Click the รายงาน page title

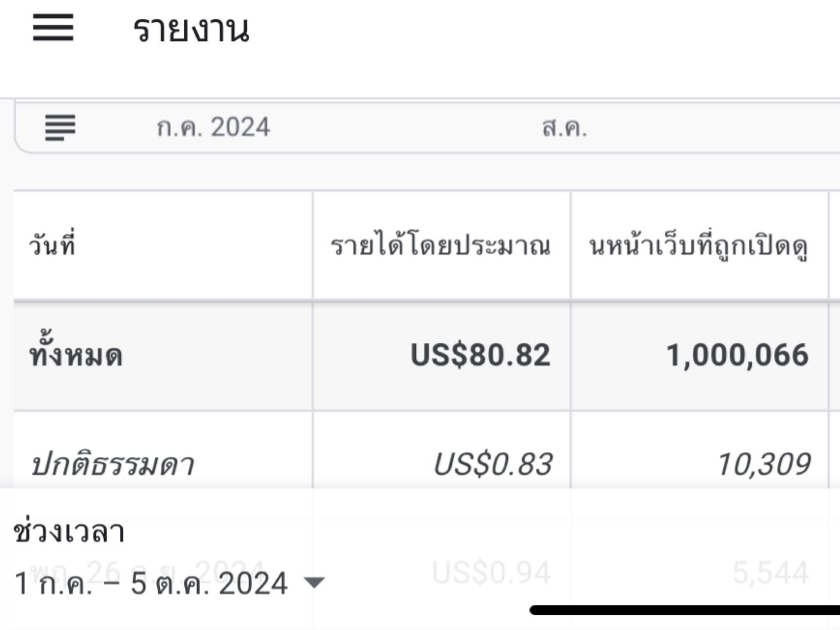191,29
